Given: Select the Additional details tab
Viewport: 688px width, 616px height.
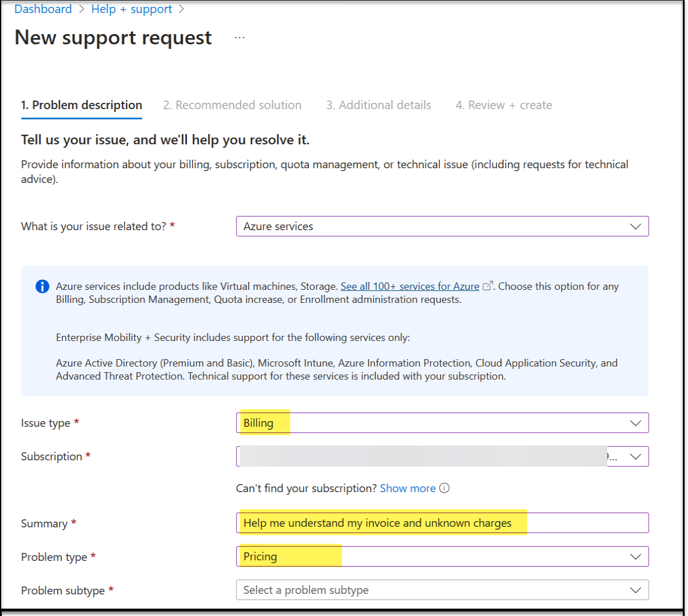Looking at the screenshot, I should 378,105.
